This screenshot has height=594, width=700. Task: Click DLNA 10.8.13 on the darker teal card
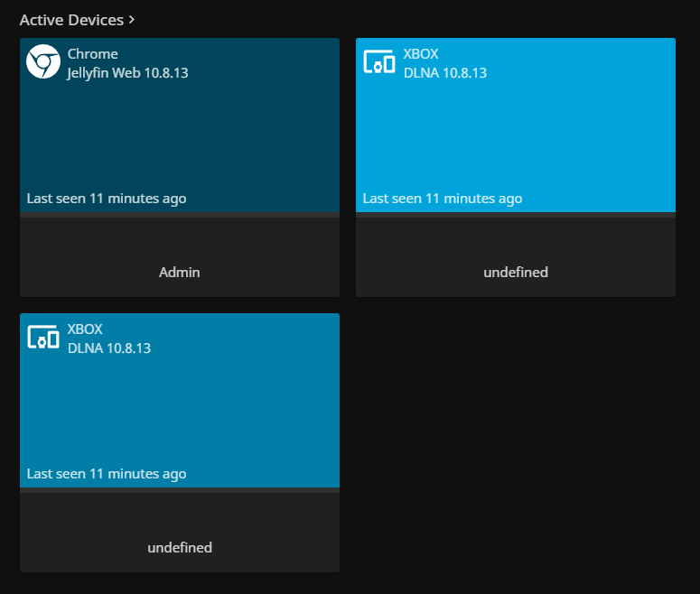coord(109,348)
